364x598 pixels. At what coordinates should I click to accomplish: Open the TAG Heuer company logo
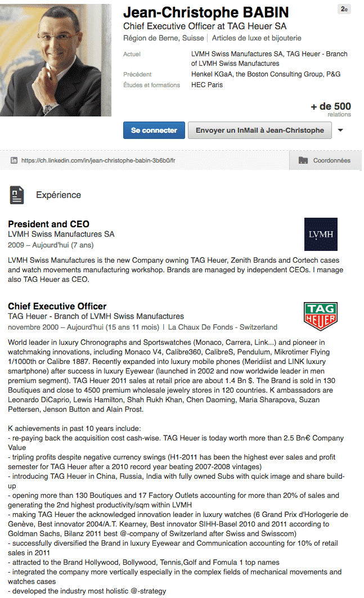321,316
